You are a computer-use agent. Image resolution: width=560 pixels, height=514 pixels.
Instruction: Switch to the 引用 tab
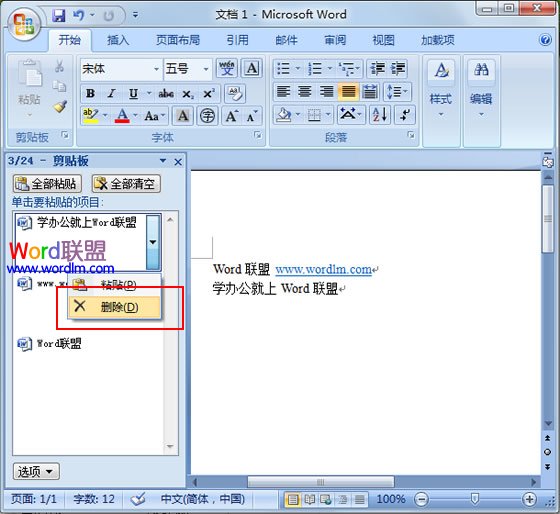pos(238,40)
